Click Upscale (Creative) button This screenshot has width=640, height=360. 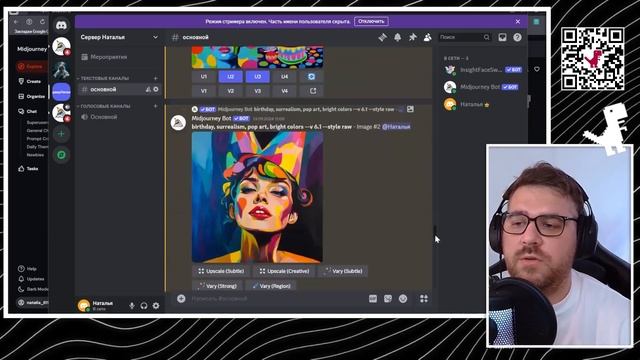coord(284,271)
